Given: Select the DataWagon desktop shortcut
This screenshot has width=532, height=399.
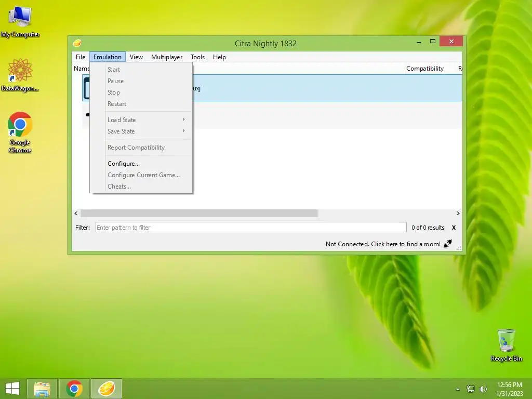Looking at the screenshot, I should pos(20,75).
